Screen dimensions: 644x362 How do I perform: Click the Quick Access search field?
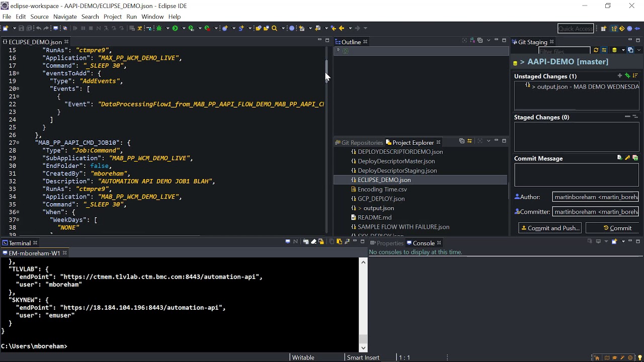pyautogui.click(x=576, y=28)
